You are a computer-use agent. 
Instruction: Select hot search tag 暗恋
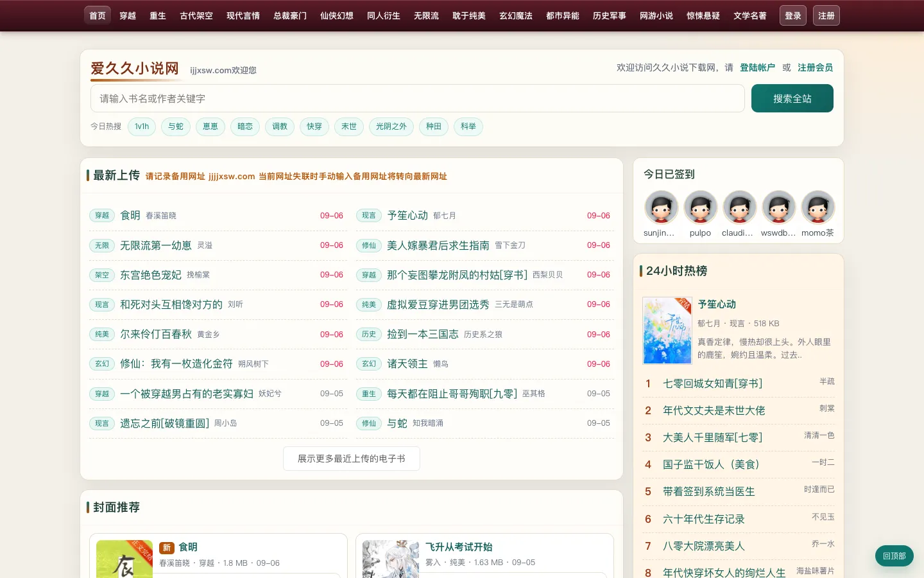245,127
